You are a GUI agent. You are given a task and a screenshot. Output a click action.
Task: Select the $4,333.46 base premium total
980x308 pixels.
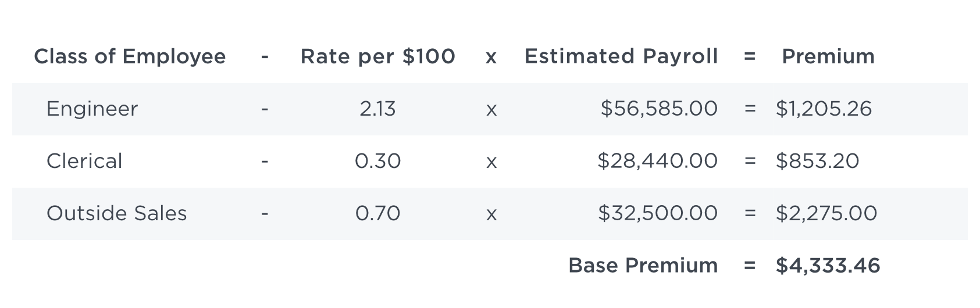[828, 266]
